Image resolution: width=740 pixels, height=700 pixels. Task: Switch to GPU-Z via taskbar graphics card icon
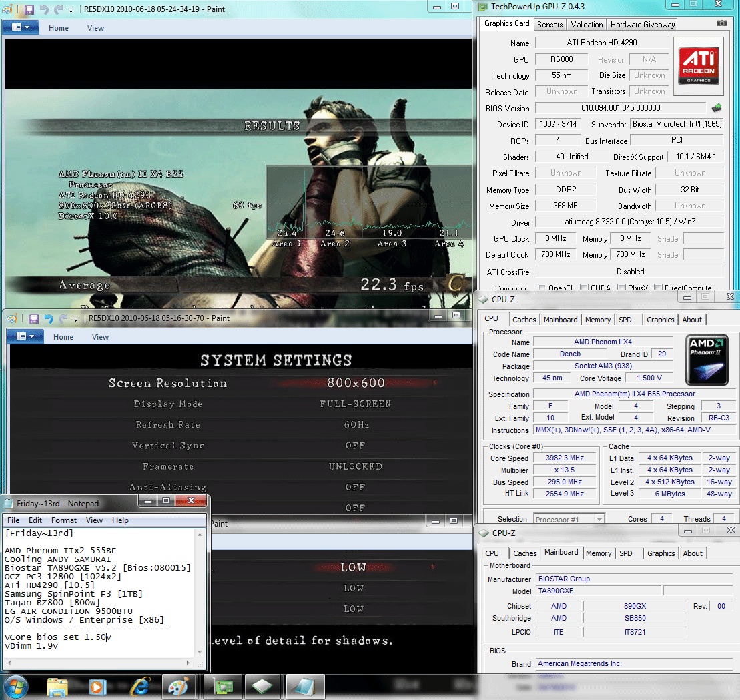click(x=223, y=687)
